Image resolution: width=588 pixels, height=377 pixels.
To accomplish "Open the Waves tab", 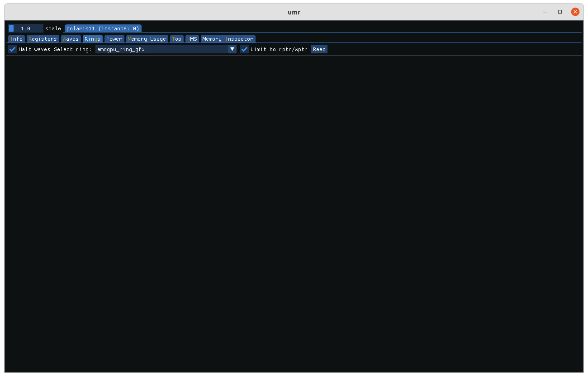I will [71, 39].
